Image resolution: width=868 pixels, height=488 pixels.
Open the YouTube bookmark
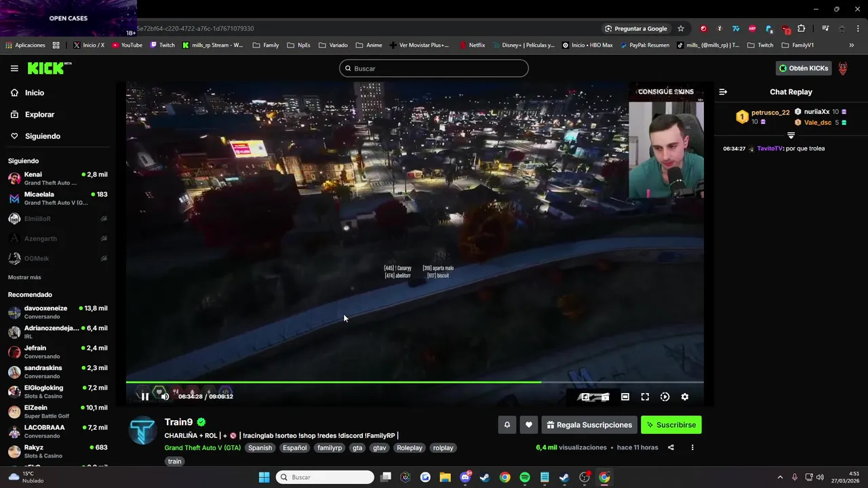pos(127,45)
